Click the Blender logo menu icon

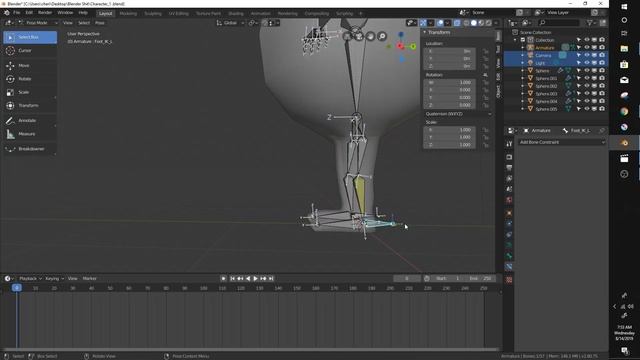pos(7,13)
